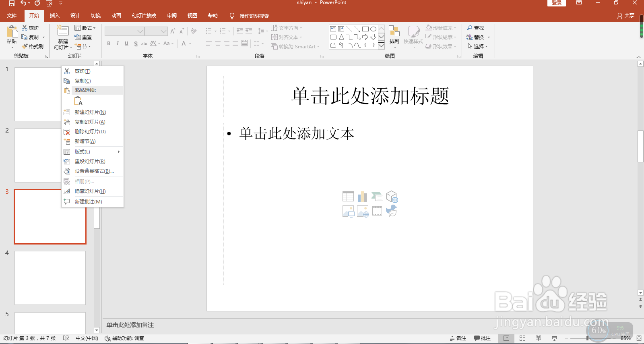Viewport: 644px width, 344px height.
Task: Click the Format Painter brush icon
Action: (x=25, y=46)
